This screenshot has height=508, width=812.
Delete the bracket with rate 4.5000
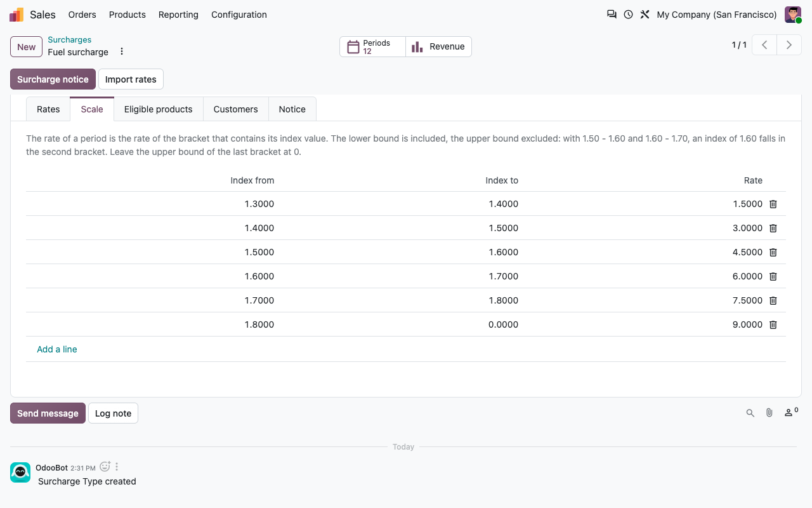(773, 252)
